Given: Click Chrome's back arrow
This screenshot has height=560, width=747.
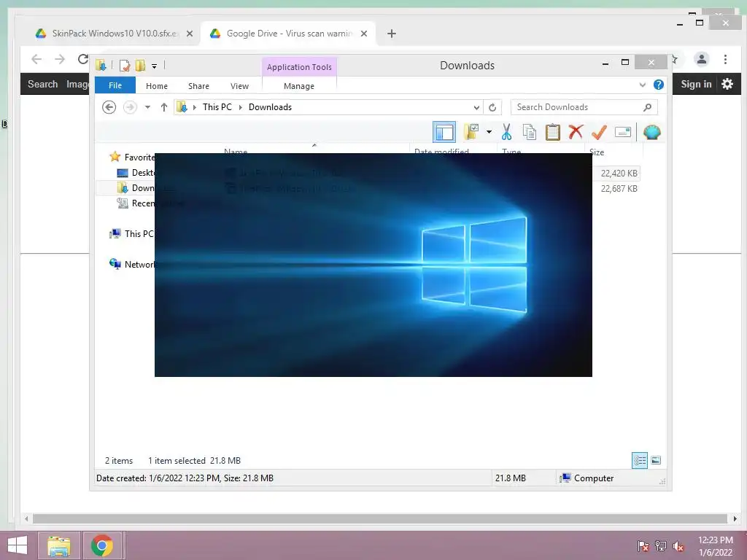Looking at the screenshot, I should pos(36,59).
